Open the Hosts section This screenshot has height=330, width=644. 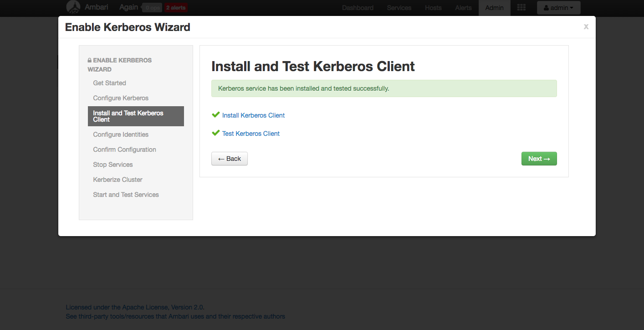click(433, 7)
